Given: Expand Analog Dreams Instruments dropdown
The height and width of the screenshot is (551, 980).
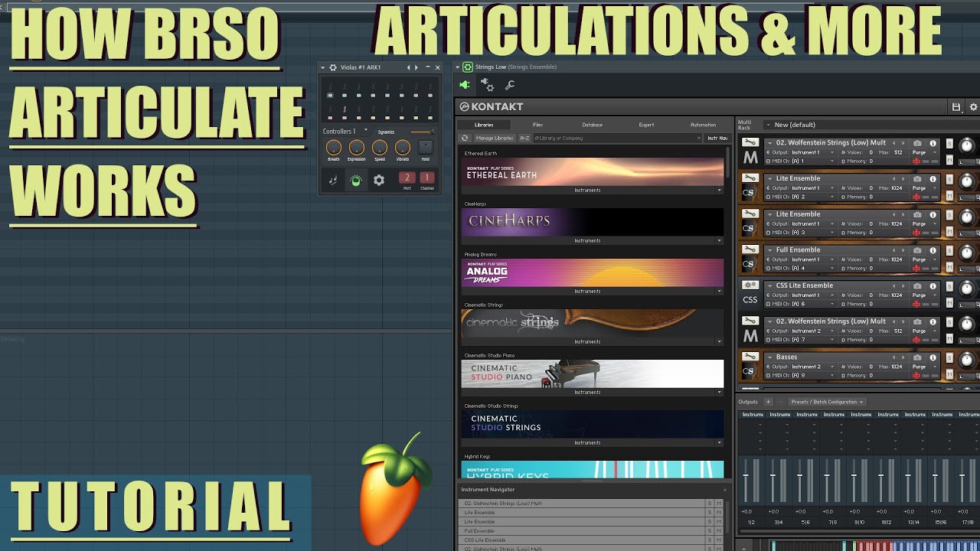Looking at the screenshot, I should point(720,291).
